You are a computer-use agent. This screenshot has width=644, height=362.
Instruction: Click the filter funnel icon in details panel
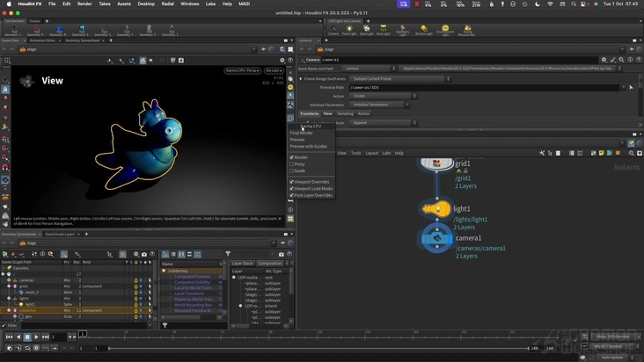(228, 254)
